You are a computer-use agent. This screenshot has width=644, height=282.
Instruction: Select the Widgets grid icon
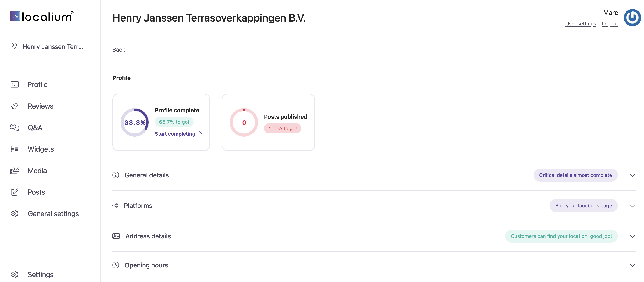tap(15, 149)
